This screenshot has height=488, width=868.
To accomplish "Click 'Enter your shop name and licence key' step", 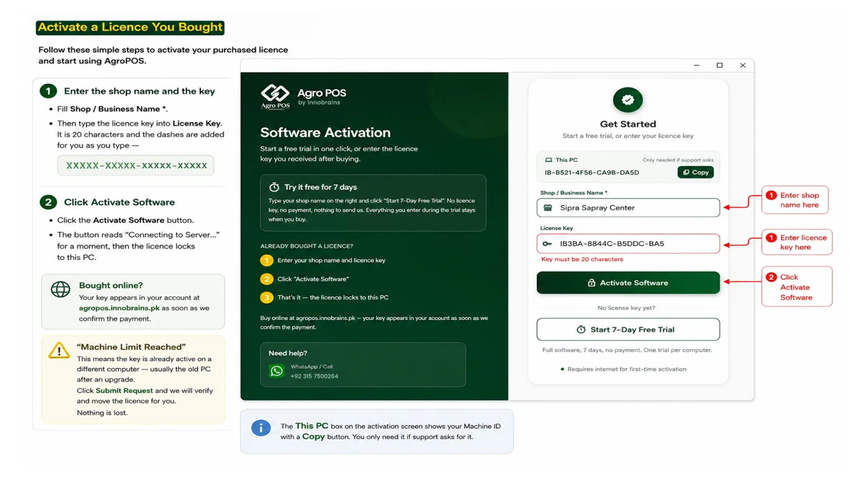I will coord(331,260).
